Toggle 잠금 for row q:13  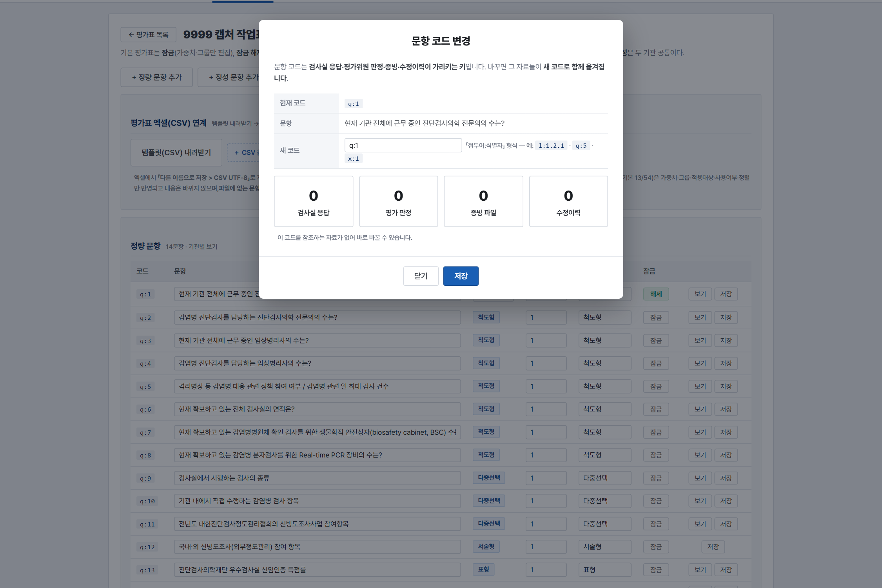coord(656,570)
